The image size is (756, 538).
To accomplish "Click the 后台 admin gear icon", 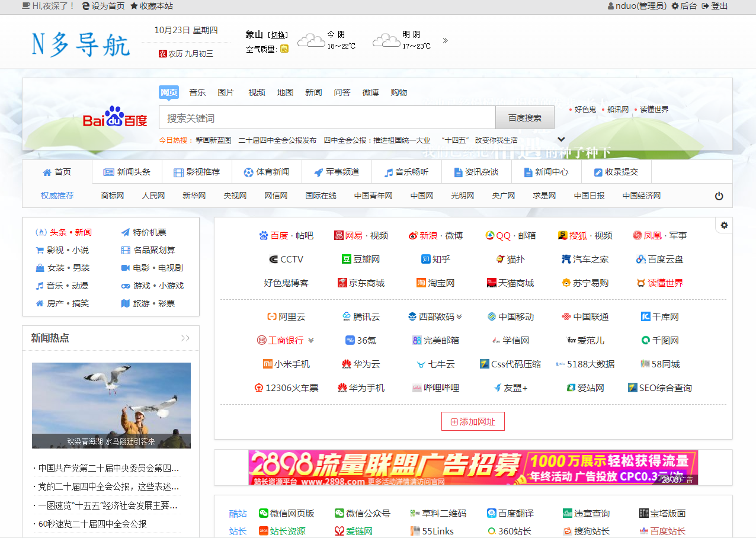I will tap(675, 6).
